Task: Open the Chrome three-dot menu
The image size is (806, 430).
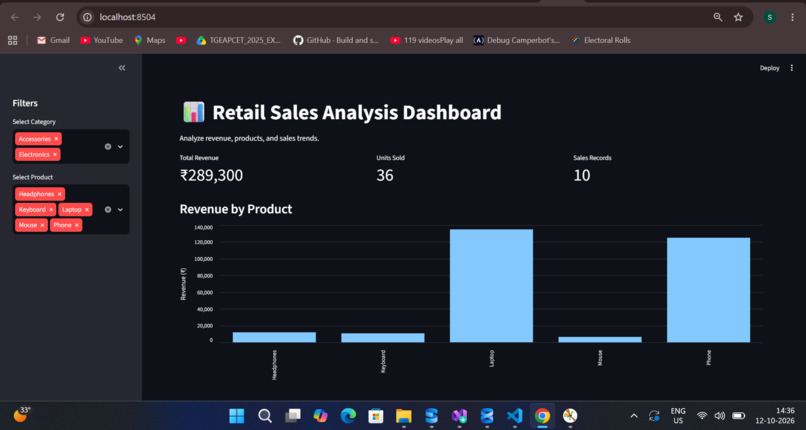Action: (x=792, y=17)
